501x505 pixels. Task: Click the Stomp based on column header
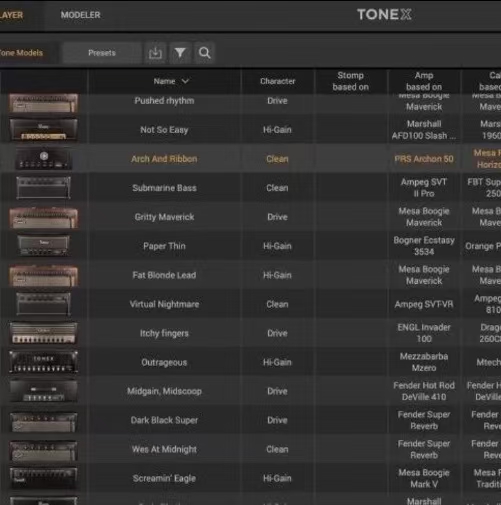point(350,81)
